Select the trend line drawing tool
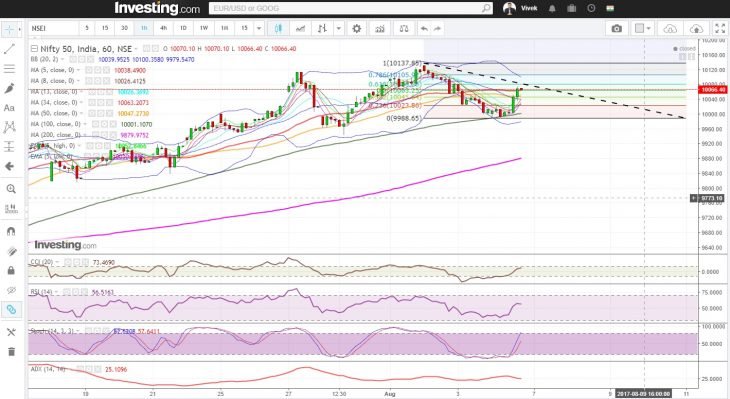The height and width of the screenshot is (399, 730). coord(9,49)
